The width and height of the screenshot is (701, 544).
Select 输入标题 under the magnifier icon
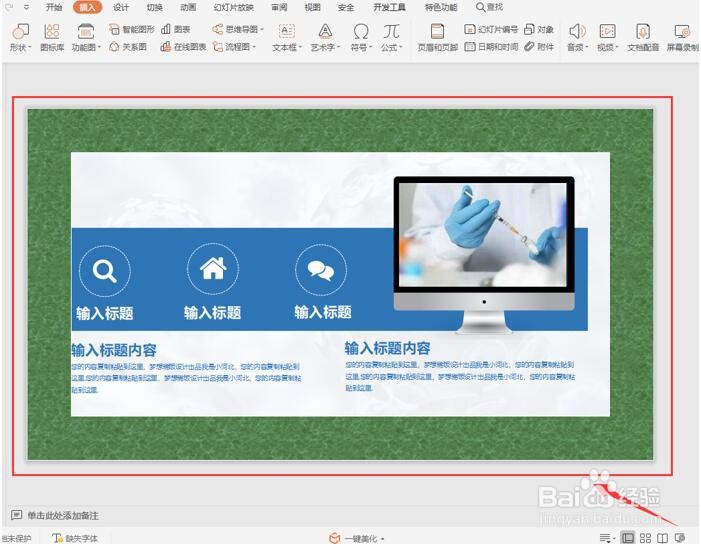click(105, 313)
